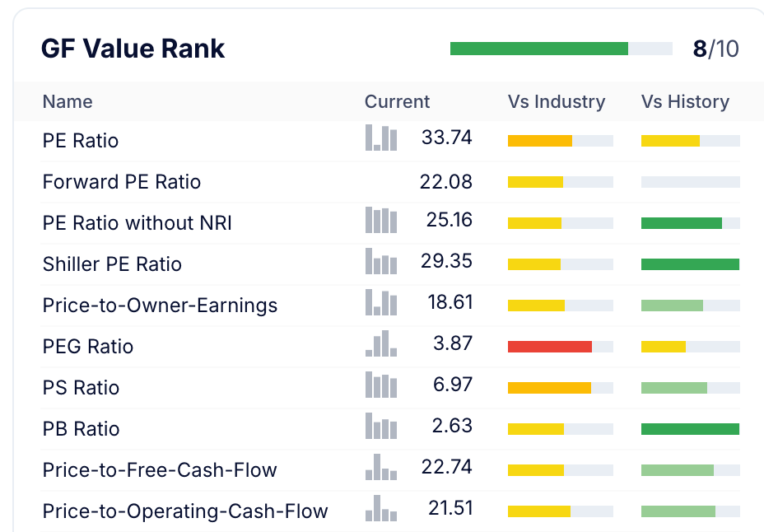Click PEG Ratio Vs Industry red bar
Image resolution: width=764 pixels, height=532 pixels.
coord(550,347)
